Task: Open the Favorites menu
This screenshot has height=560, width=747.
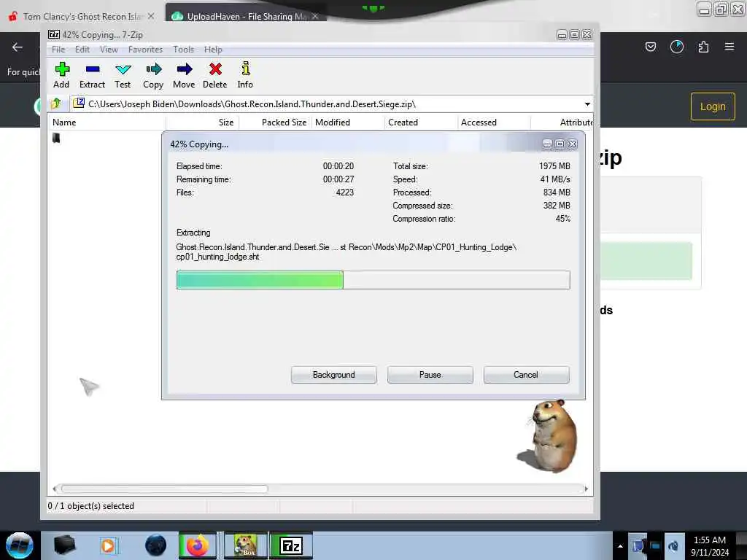Action: (145, 50)
